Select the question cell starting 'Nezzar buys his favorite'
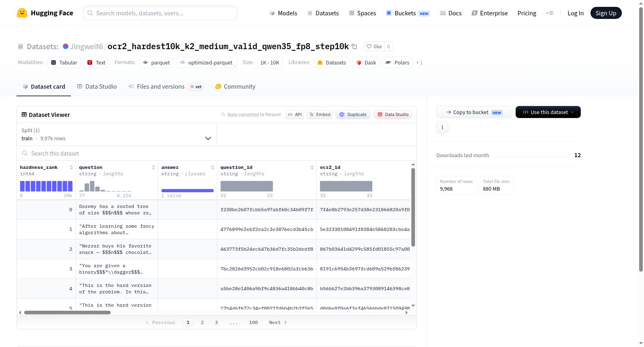Image resolution: width=644 pixels, height=347 pixels. point(117,249)
